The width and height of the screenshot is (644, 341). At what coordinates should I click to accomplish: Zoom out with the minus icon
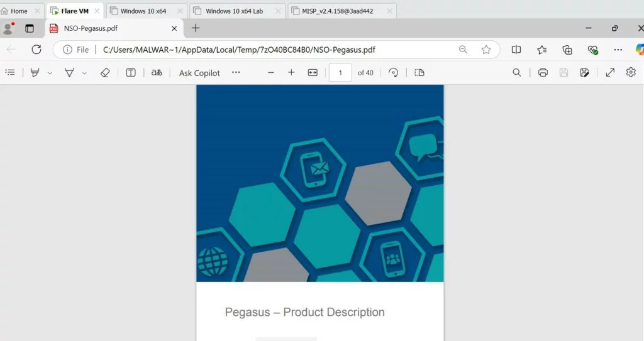271,73
